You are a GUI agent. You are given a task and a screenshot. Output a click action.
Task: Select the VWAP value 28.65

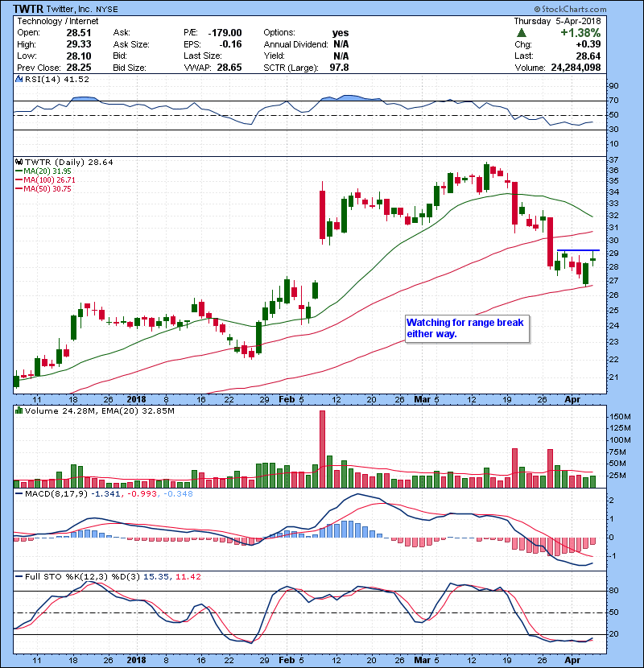point(229,68)
